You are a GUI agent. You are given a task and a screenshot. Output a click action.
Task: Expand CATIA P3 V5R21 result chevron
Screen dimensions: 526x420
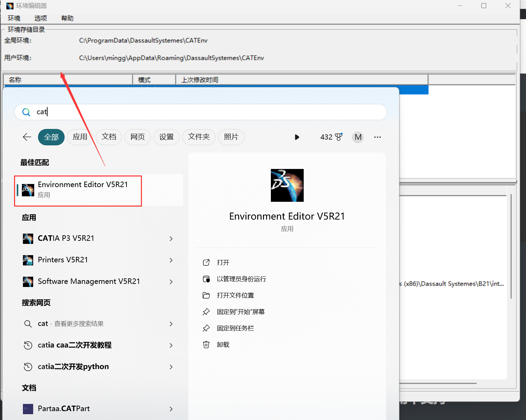coord(171,239)
